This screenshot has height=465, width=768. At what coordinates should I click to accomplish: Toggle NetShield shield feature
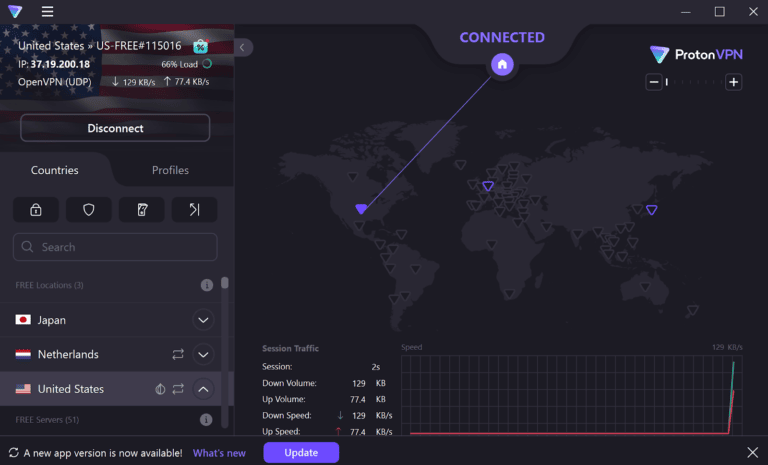coord(89,210)
